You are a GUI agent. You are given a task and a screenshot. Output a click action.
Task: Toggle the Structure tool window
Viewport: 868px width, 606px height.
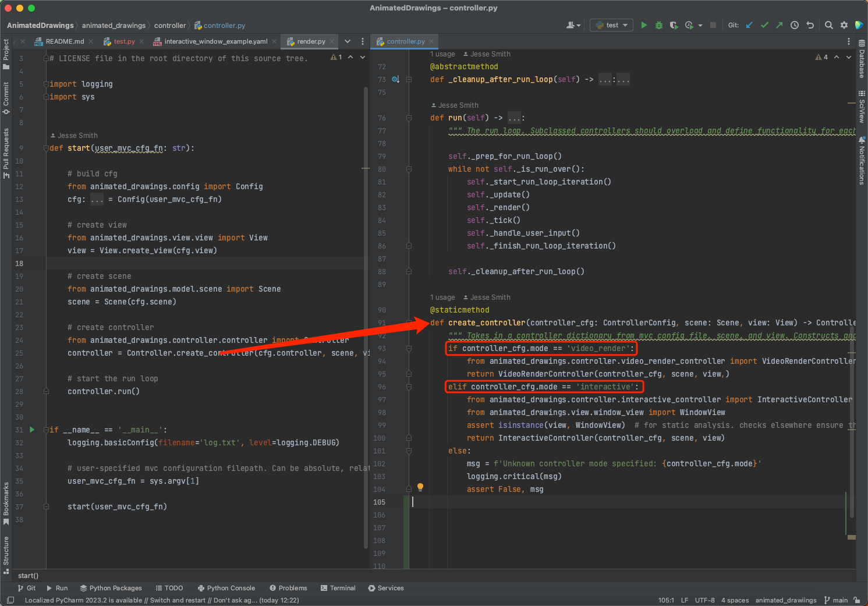[x=6, y=554]
